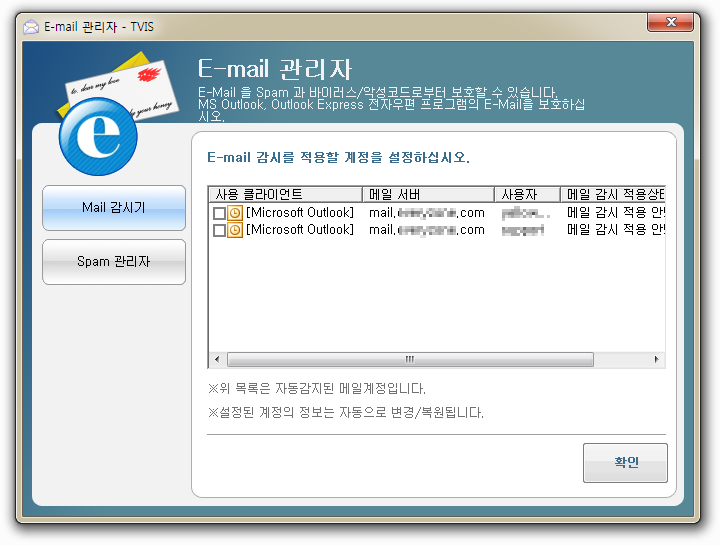Click the left scroll arrow of account list
This screenshot has height=545, width=720.
point(218,360)
